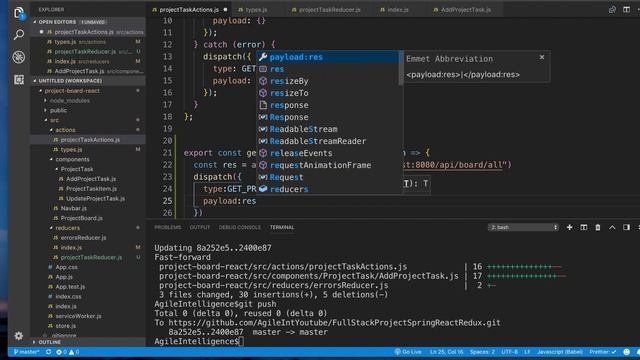The image size is (640, 360).
Task: Open Navbar.js in file tree
Action: (x=73, y=208)
